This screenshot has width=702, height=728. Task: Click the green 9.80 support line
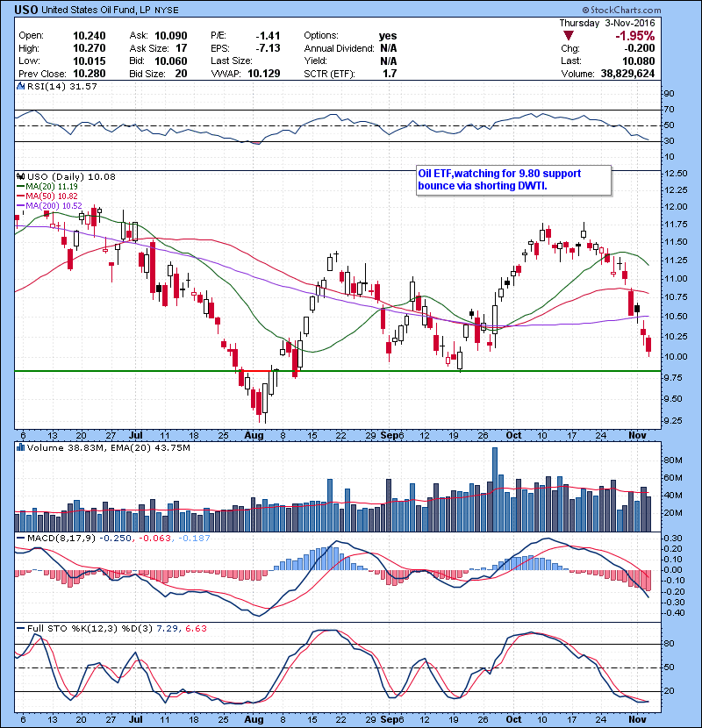tap(337, 371)
